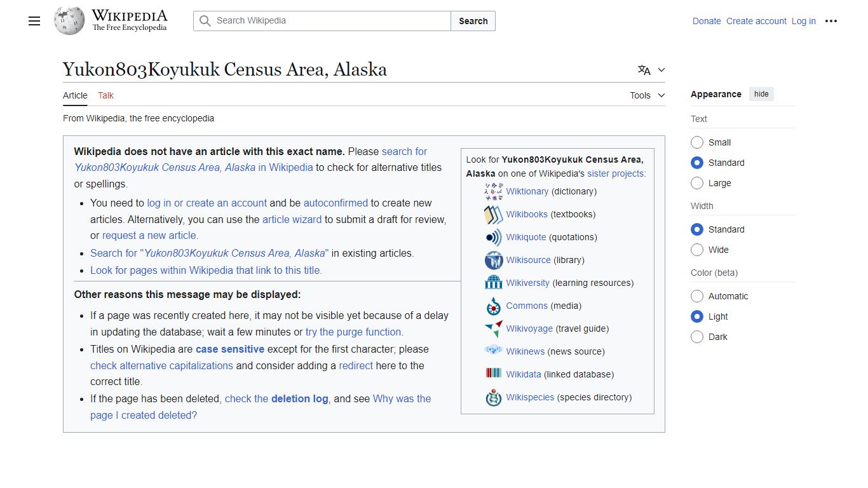868x488 pixels.
Task: Open the main menu hamburger icon
Action: (x=34, y=21)
